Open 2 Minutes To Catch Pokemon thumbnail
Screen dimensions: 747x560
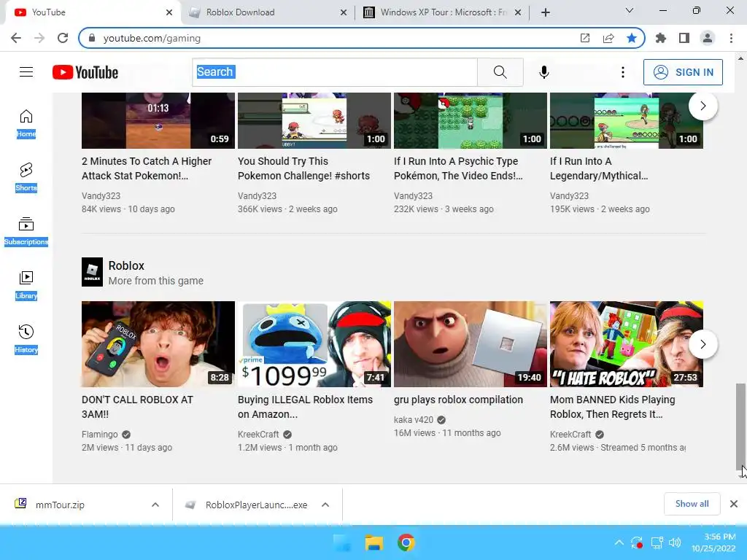click(158, 121)
